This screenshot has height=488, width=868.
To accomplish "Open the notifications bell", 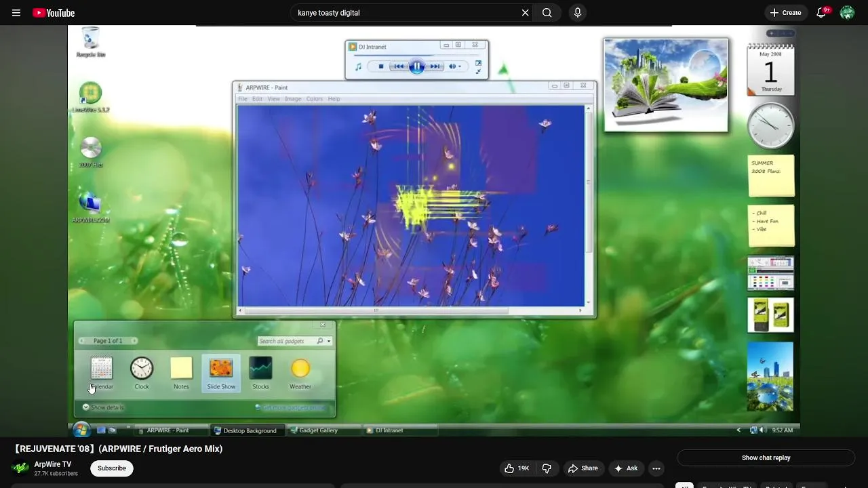I will pyautogui.click(x=821, y=13).
